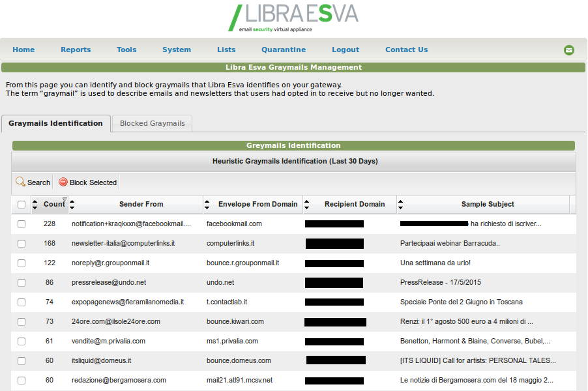Switch to Blocked Graymails tab

click(153, 123)
